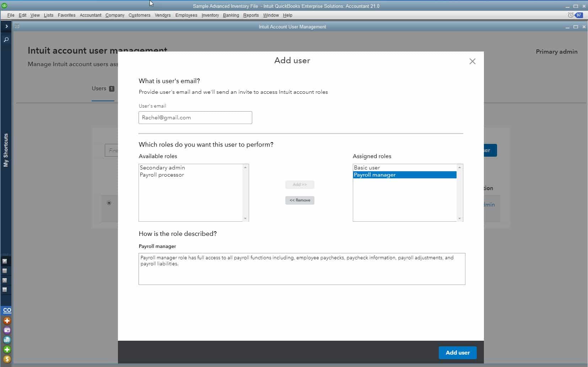This screenshot has width=588, height=367.
Task: Select Payroll manager in Assigned roles
Action: click(x=405, y=175)
